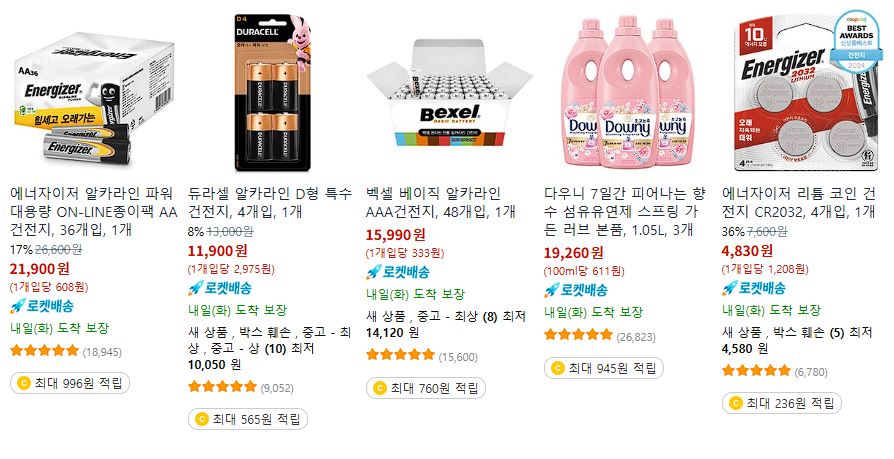Click the 최대 760원 적립 cashback badge

(x=426, y=388)
